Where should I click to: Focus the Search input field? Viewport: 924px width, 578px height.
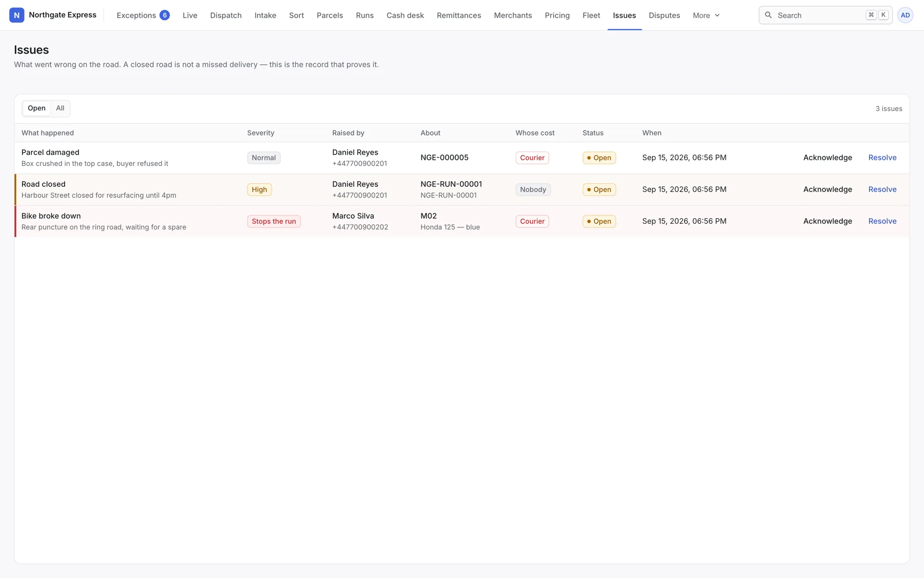coord(826,15)
